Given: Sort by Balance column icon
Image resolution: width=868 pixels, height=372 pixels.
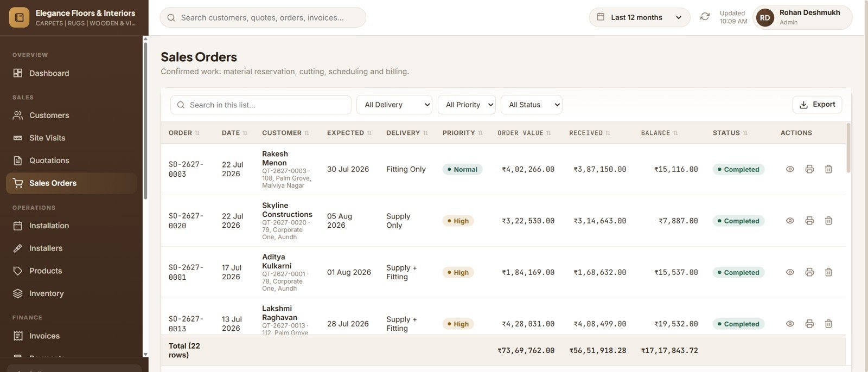Looking at the screenshot, I should 675,133.
